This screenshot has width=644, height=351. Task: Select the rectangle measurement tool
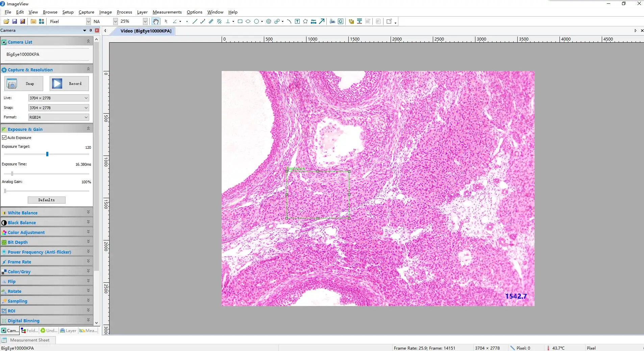click(x=240, y=21)
